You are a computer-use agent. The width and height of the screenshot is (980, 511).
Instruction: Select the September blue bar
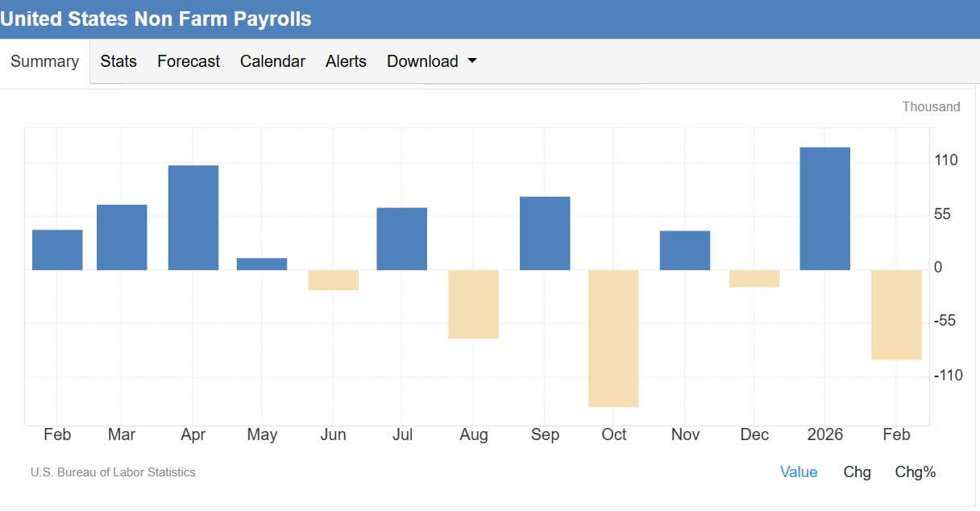point(545,233)
